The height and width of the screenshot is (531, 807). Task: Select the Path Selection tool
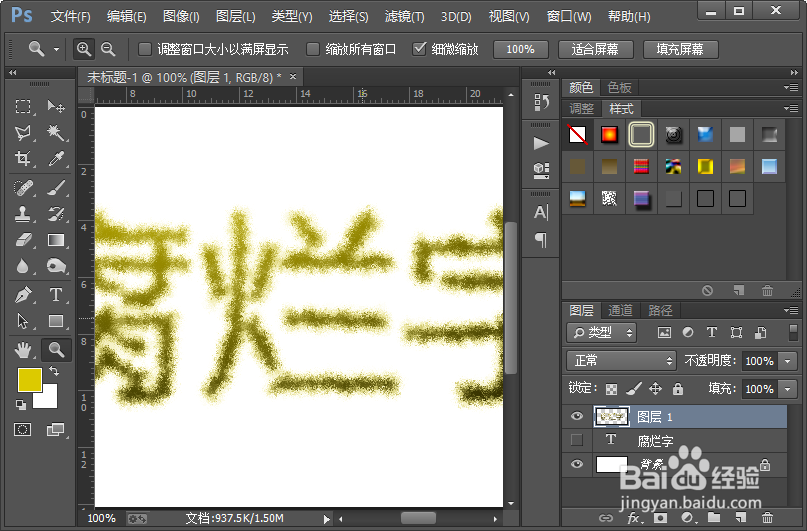point(23,321)
